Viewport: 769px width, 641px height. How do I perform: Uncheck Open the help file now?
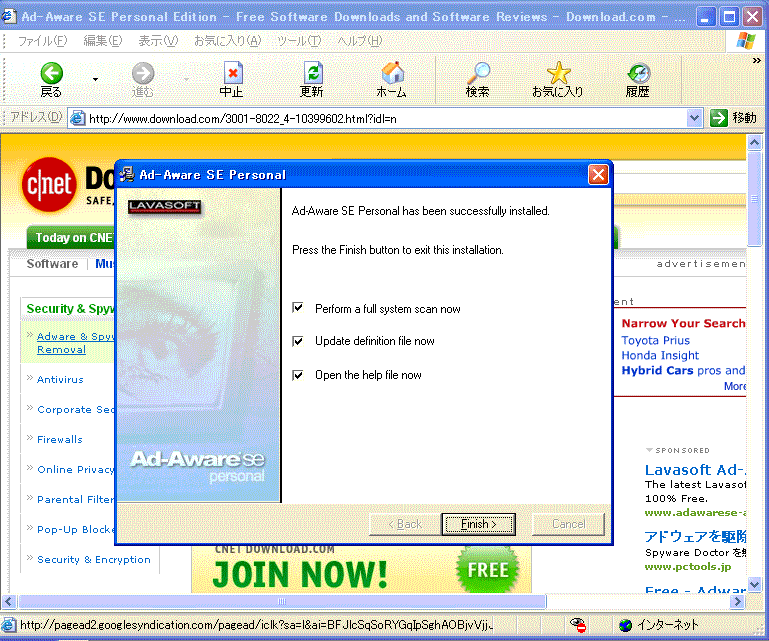[x=298, y=375]
